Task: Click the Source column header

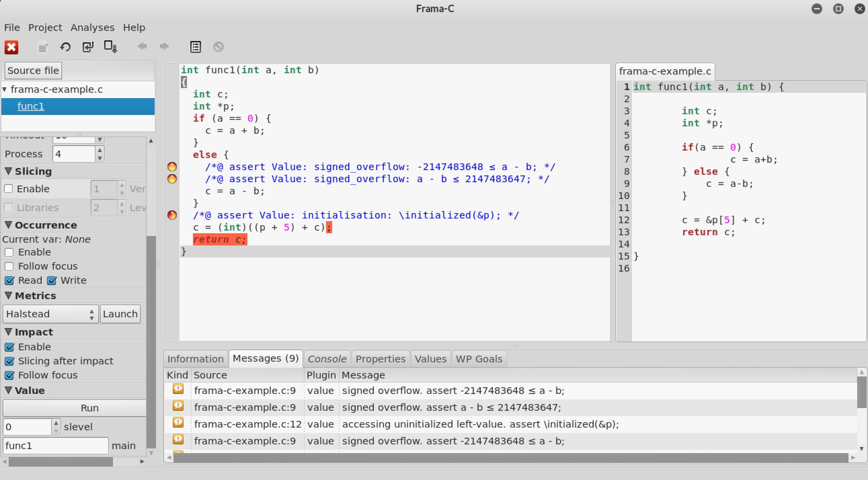Action: tap(248, 375)
